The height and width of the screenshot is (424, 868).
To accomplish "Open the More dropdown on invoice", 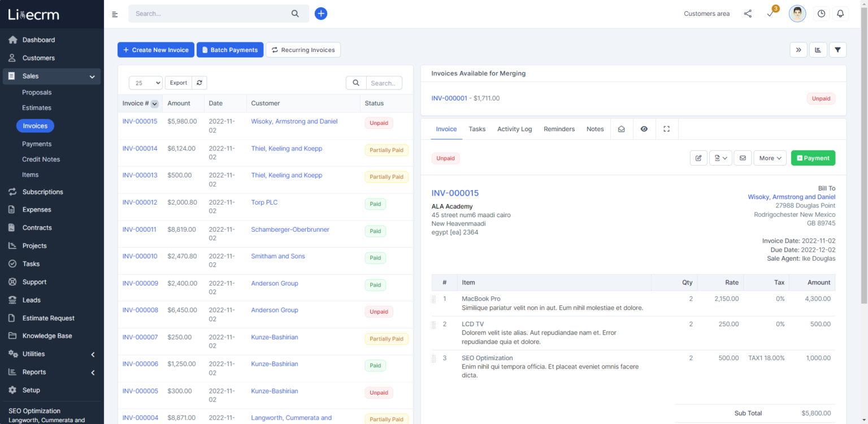I will pyautogui.click(x=770, y=158).
